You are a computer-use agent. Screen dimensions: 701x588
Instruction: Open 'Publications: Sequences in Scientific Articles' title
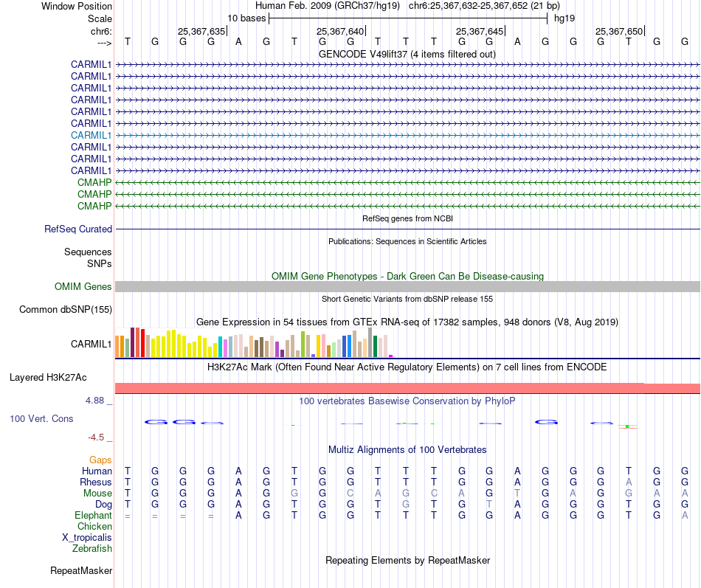click(x=407, y=241)
